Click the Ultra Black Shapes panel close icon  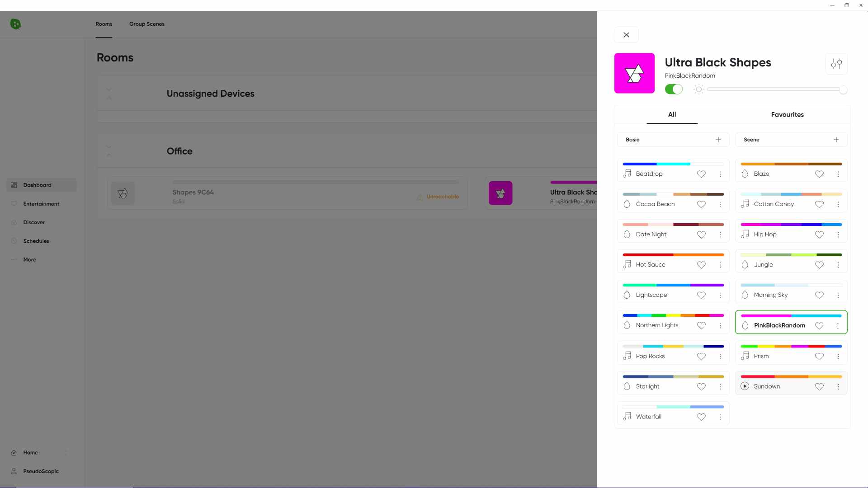tap(626, 34)
